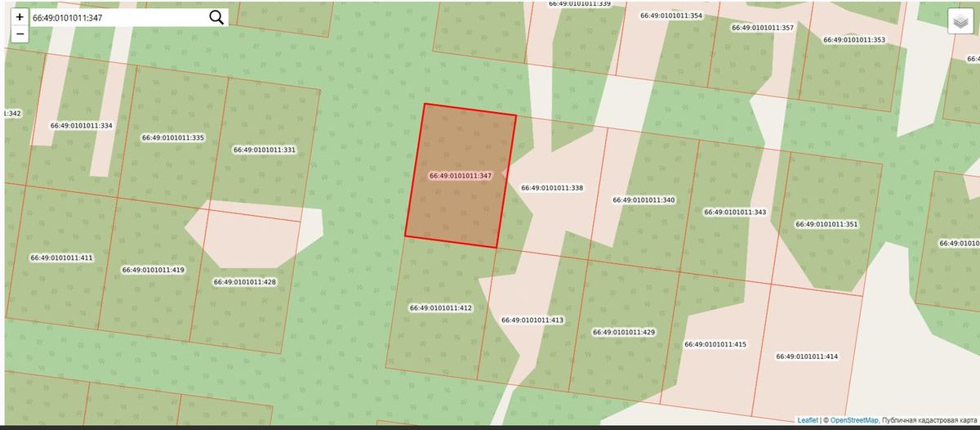This screenshot has height=430, width=980.
Task: Select parcel label 66:49:0101011:414
Action: point(807,356)
